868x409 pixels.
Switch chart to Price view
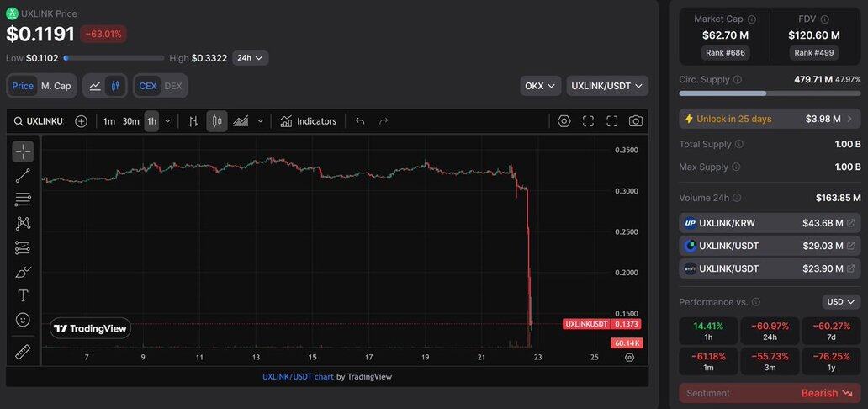coord(23,86)
